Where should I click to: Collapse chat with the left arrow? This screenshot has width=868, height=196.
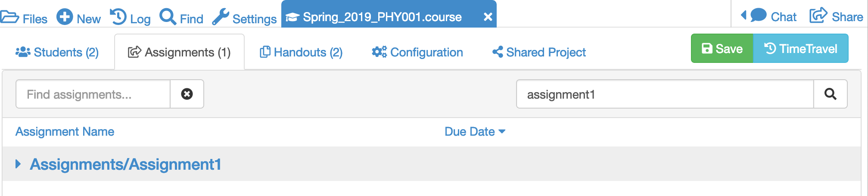pyautogui.click(x=744, y=16)
